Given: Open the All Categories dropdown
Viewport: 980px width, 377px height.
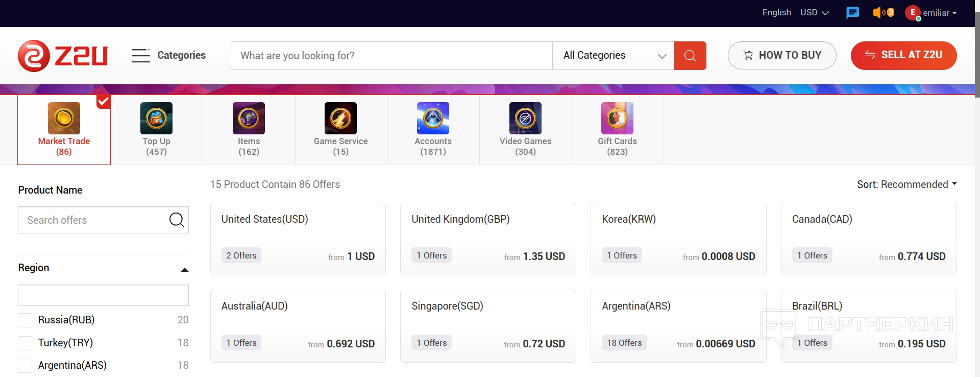Looking at the screenshot, I should (x=614, y=56).
